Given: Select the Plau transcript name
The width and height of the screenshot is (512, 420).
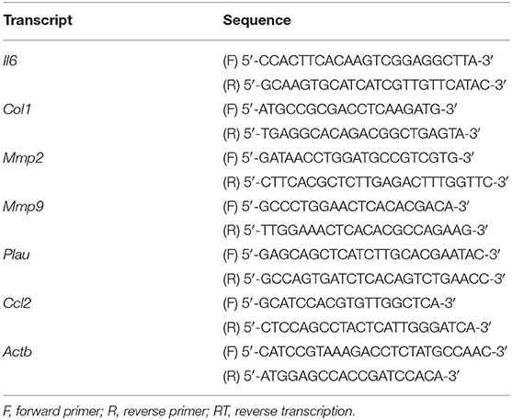Looking at the screenshot, I should (x=17, y=255).
